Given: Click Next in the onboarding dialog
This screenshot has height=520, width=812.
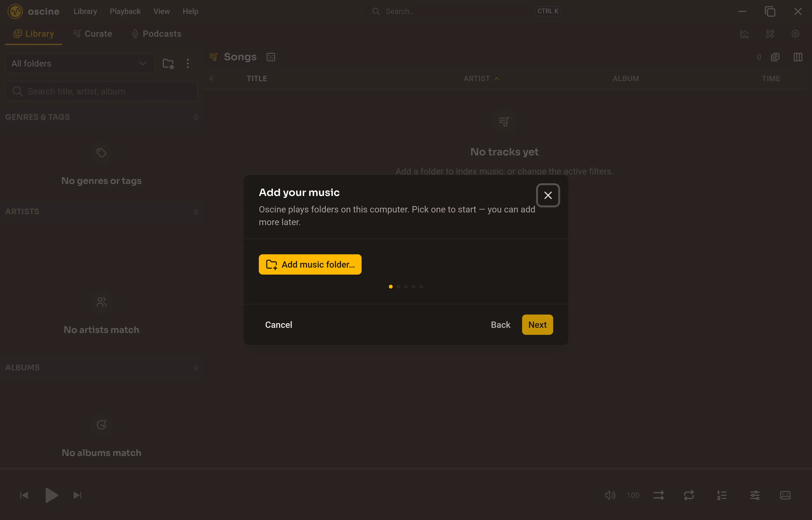Looking at the screenshot, I should tap(537, 324).
